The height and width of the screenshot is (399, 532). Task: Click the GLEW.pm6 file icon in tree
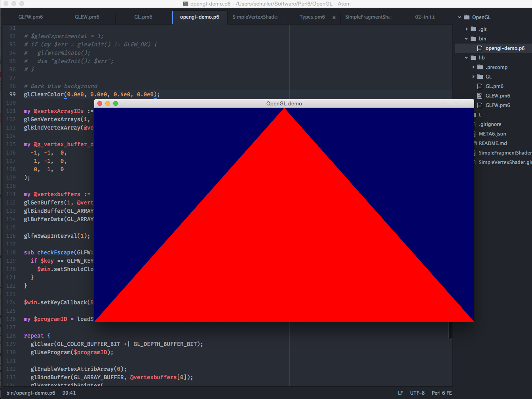(480, 96)
